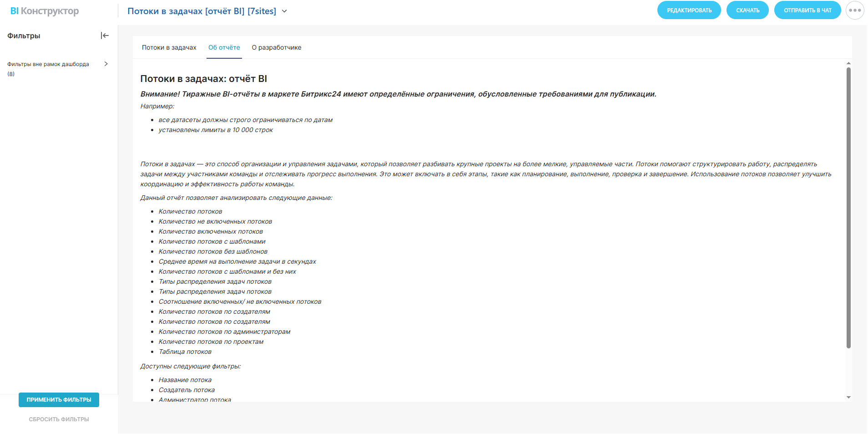Send the report with ОТПРАВИТЬ В ЧАТ
The height and width of the screenshot is (434, 868).
pos(807,10)
